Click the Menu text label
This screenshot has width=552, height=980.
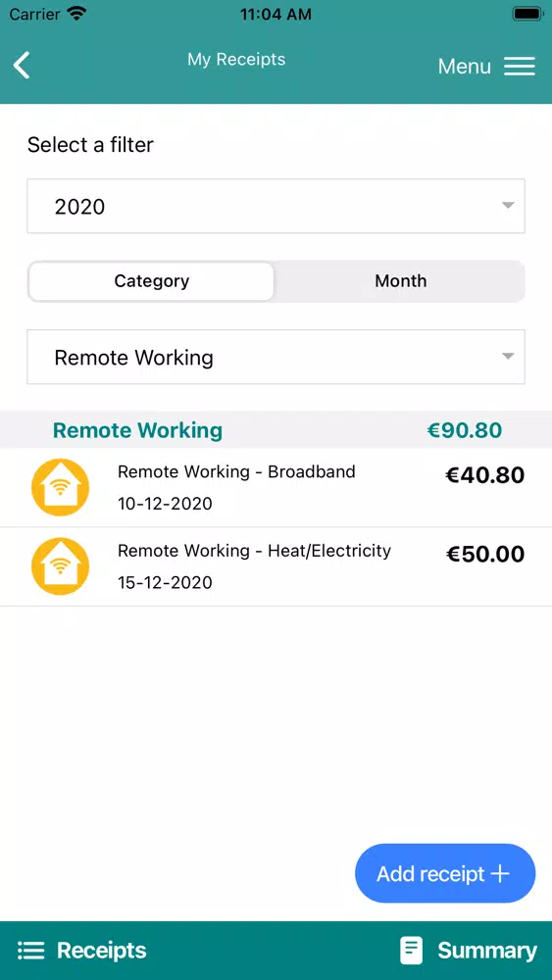pyautogui.click(x=465, y=67)
